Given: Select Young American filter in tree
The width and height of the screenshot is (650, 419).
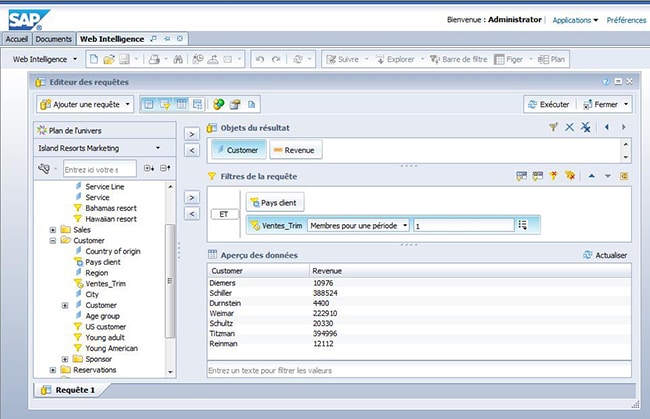Looking at the screenshot, I should (x=112, y=348).
